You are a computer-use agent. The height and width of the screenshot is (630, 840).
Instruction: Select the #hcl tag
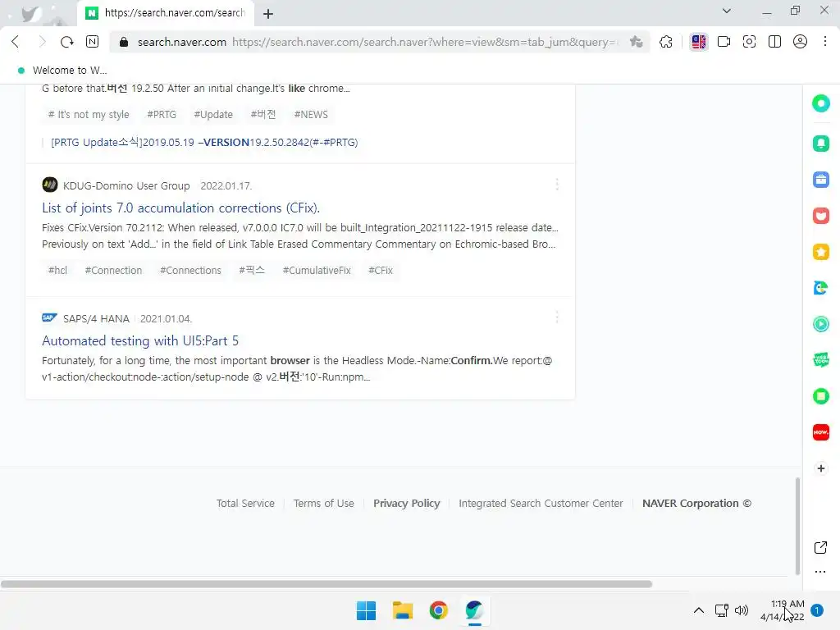click(x=58, y=271)
